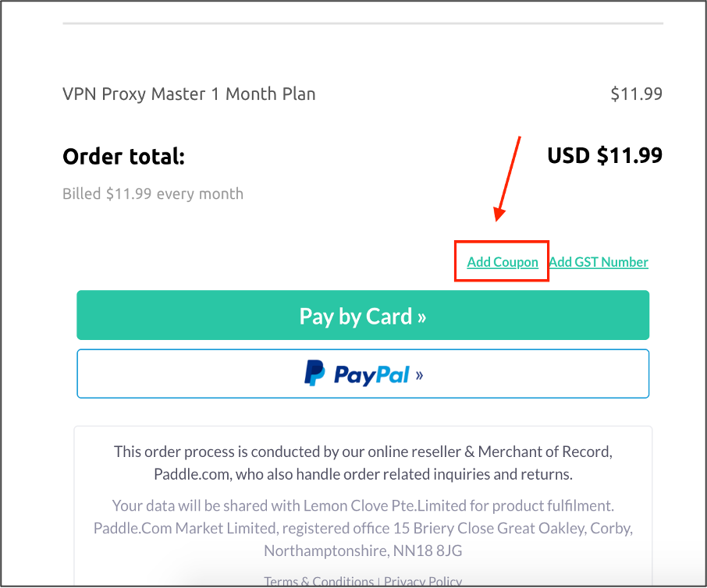Screen dimensions: 707x588
Task: Click the PayPal wordmark text
Action: [x=371, y=375]
